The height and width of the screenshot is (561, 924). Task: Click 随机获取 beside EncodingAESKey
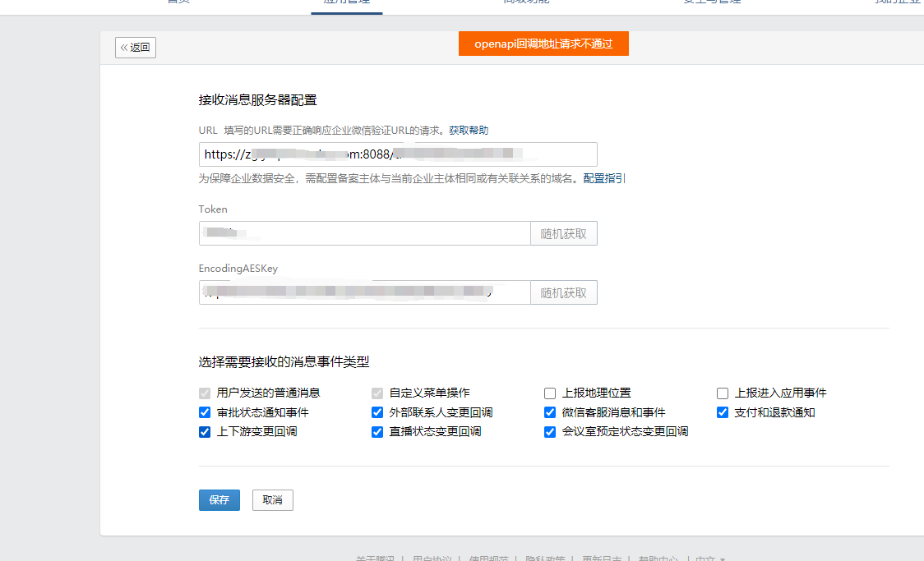click(563, 292)
